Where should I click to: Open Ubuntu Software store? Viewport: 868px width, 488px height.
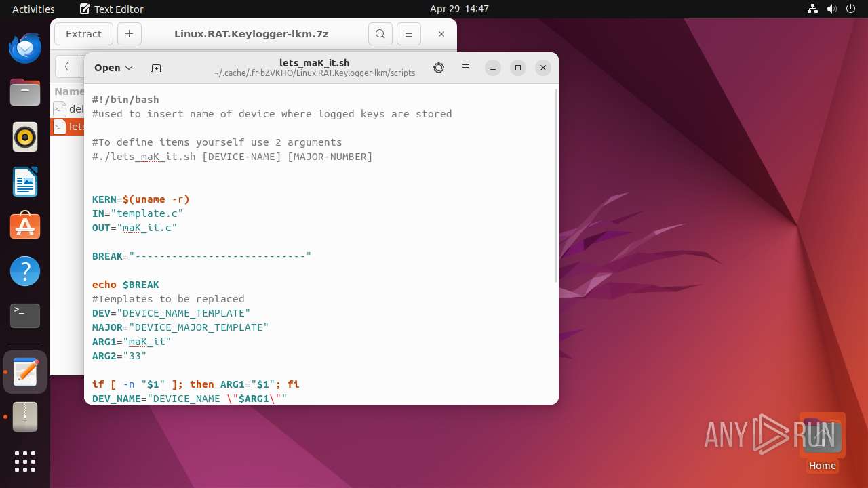(x=25, y=226)
